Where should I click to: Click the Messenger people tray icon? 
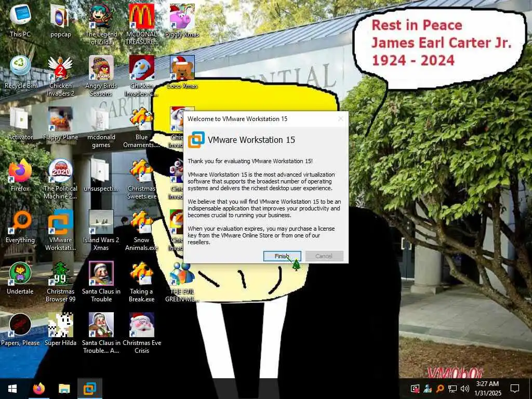pyautogui.click(x=428, y=389)
